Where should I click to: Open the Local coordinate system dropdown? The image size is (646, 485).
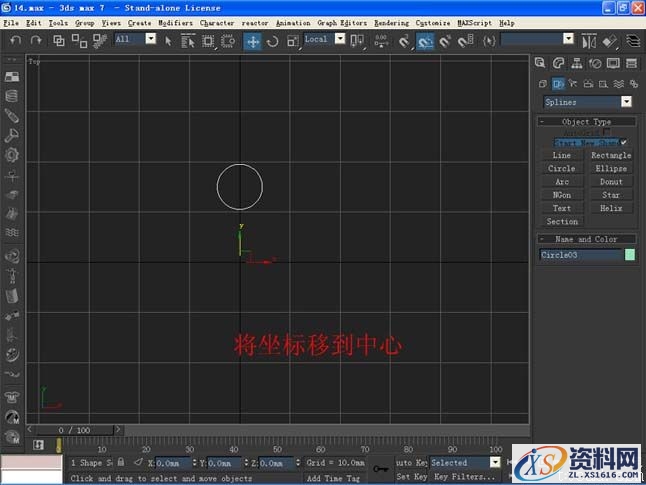pyautogui.click(x=340, y=39)
